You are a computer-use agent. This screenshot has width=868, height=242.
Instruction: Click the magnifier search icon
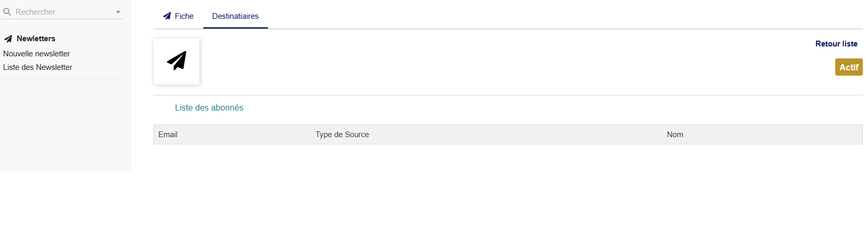(x=7, y=11)
